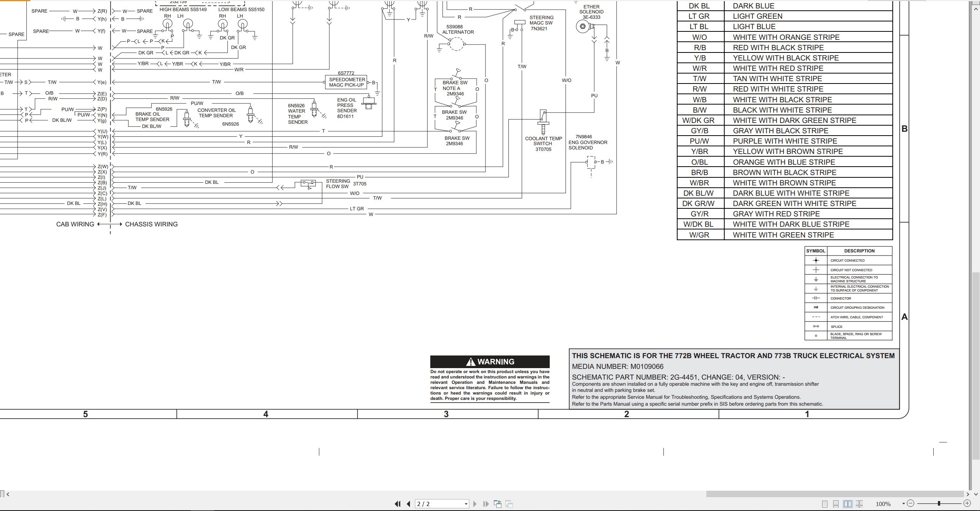980x511 pixels.
Task: Click the BRAKE OIL TEMP SENDER label
Action: [152, 116]
